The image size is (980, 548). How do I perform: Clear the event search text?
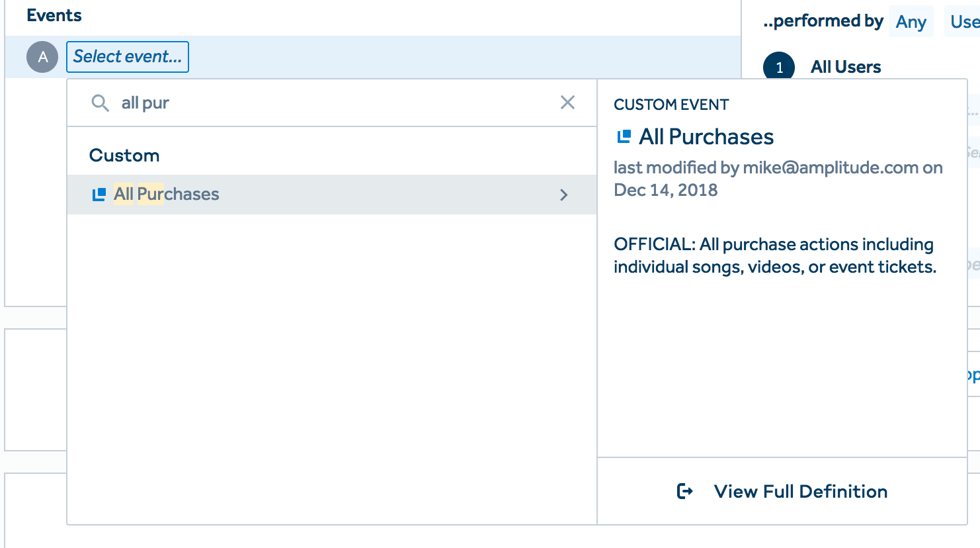[x=567, y=103]
